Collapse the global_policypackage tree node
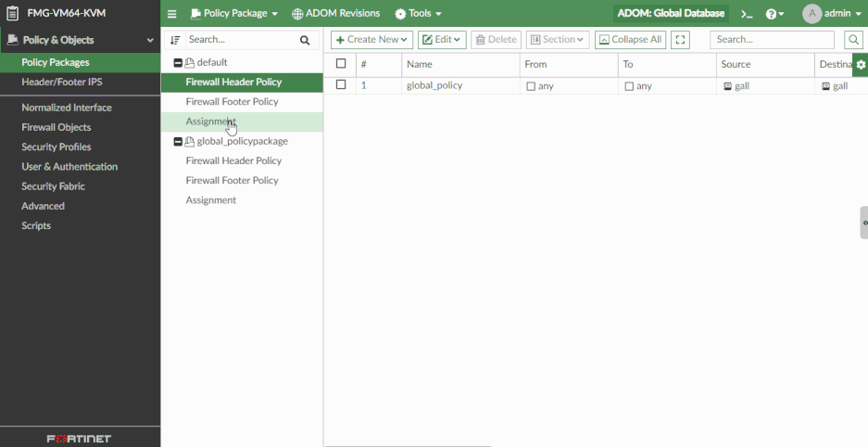The height and width of the screenshot is (447, 868). coord(178,142)
